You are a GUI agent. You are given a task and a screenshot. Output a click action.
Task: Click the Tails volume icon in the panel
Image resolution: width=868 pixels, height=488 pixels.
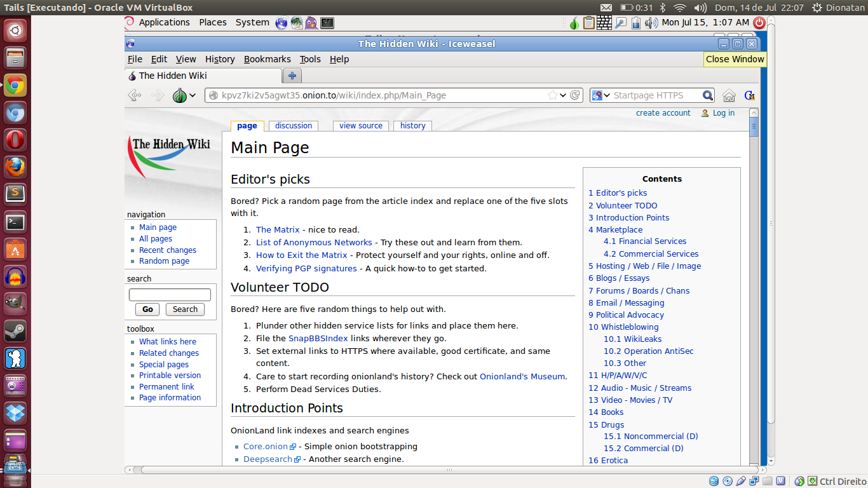point(651,23)
